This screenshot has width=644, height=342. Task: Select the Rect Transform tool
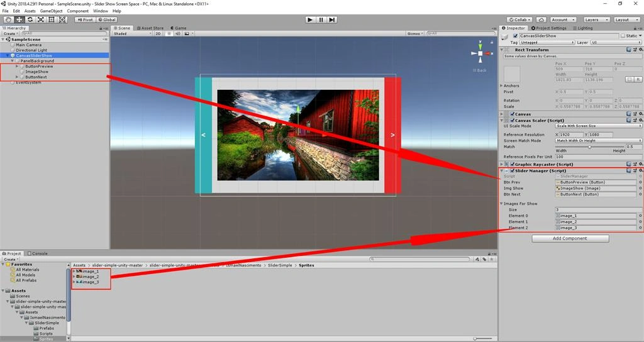tap(52, 19)
